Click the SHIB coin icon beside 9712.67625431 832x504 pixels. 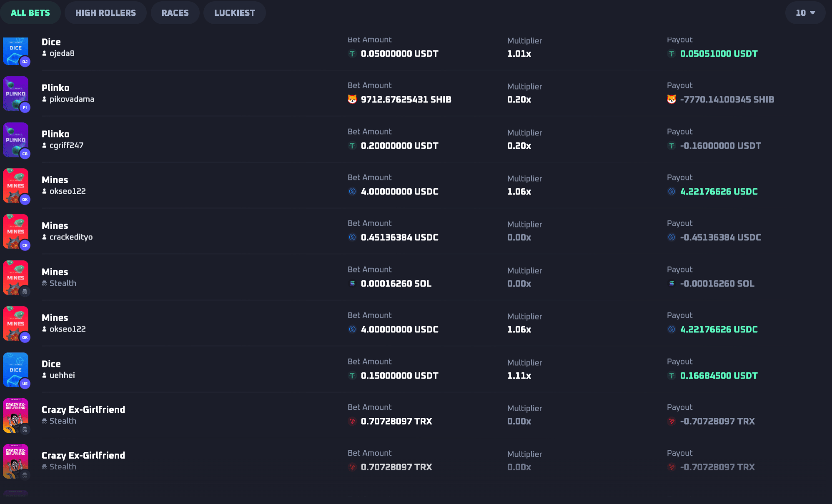(x=352, y=100)
